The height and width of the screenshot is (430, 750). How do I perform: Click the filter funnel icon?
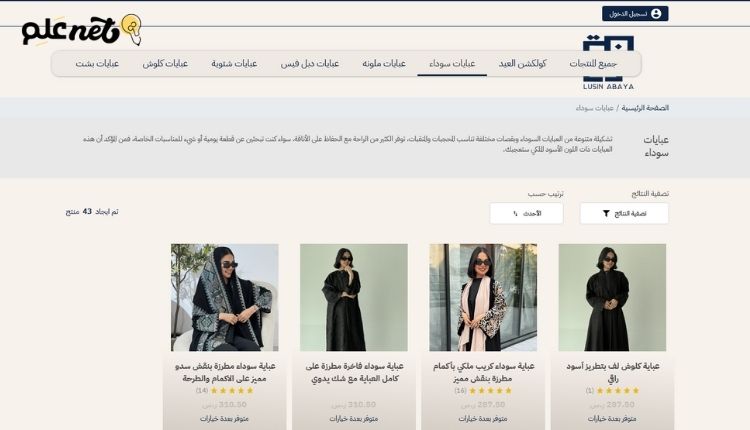click(x=606, y=213)
